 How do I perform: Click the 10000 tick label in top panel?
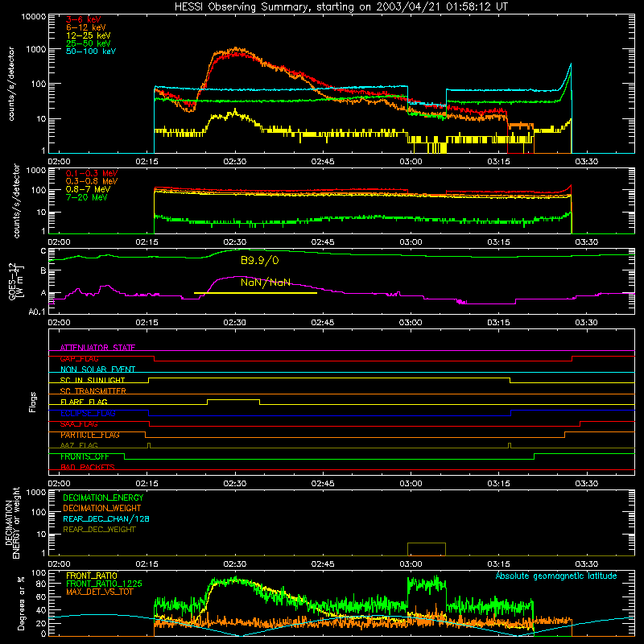click(x=34, y=16)
